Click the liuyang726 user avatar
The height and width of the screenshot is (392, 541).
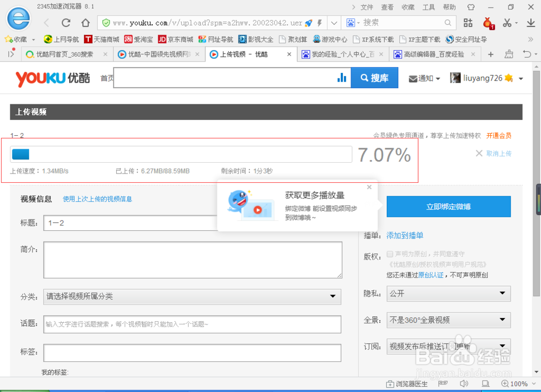pos(455,78)
